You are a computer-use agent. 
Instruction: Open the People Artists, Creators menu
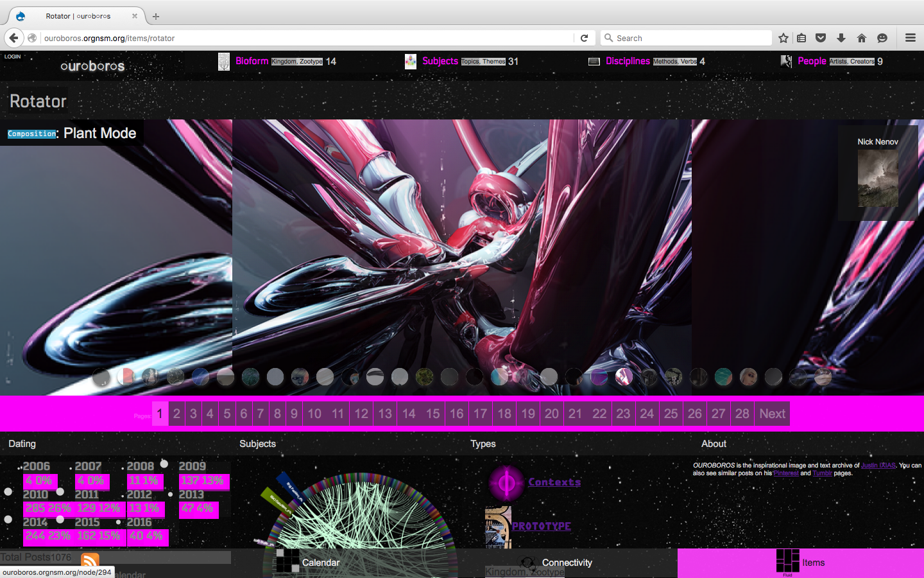coord(812,61)
